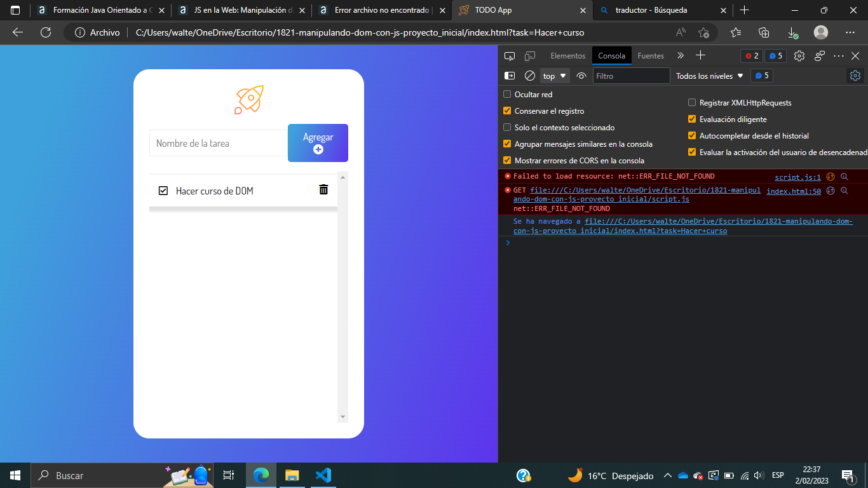Viewport: 868px width, 488px height.
Task: Open the top context dropdown
Action: [555, 76]
